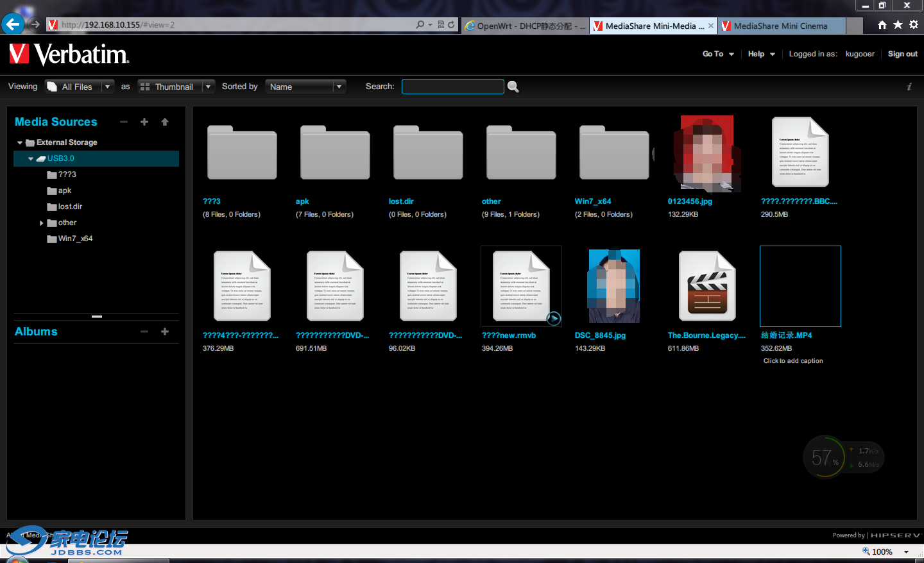Click to add caption link
Viewport: 924px width, 563px height.
pyautogui.click(x=793, y=361)
